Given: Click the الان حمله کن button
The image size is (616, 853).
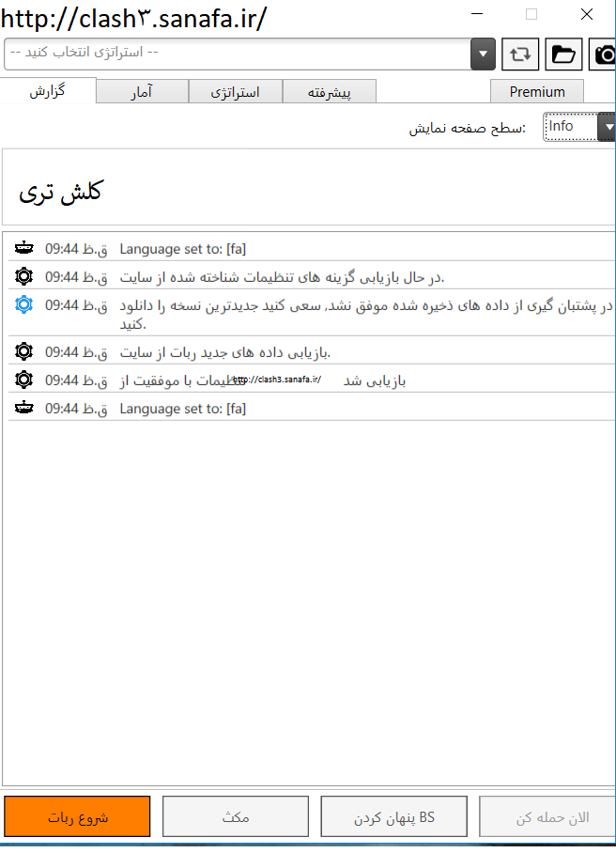Looking at the screenshot, I should (547, 816).
